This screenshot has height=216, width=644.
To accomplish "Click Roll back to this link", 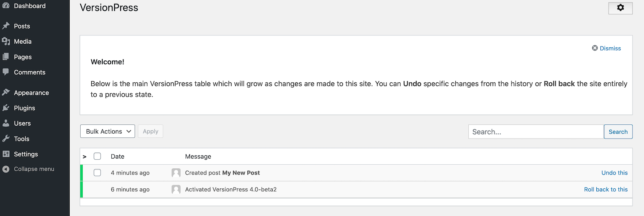I will point(606,190).
